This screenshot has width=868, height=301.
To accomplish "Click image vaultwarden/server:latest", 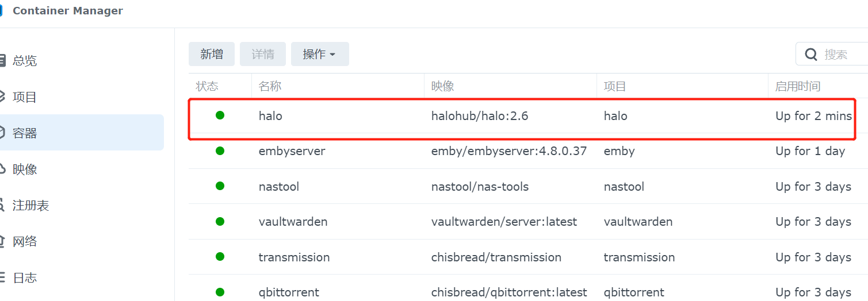I will [x=504, y=222].
